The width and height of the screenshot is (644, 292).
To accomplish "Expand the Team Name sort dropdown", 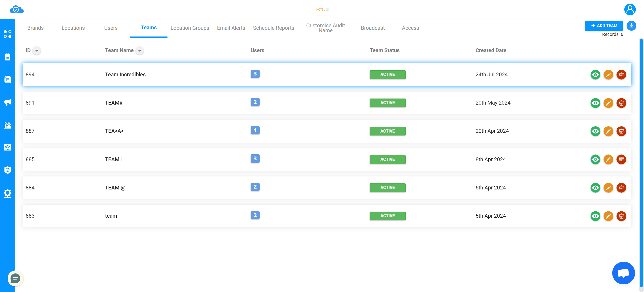I will 140,51.
